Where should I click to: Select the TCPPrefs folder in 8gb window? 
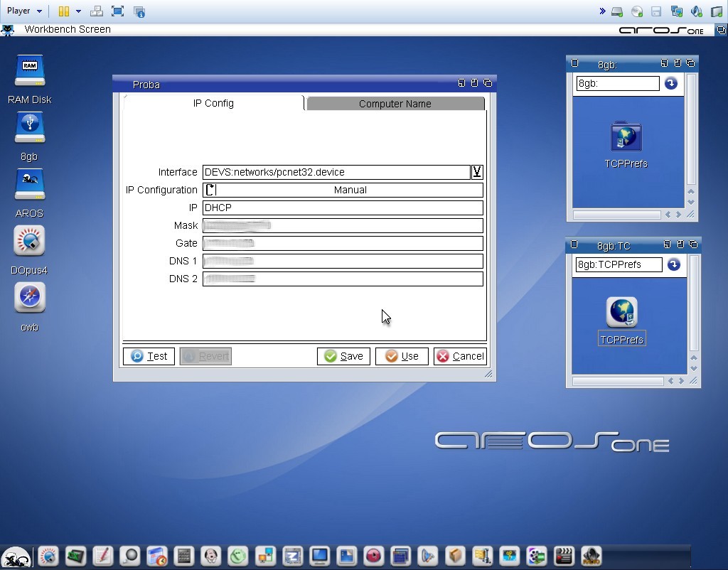[x=626, y=137]
